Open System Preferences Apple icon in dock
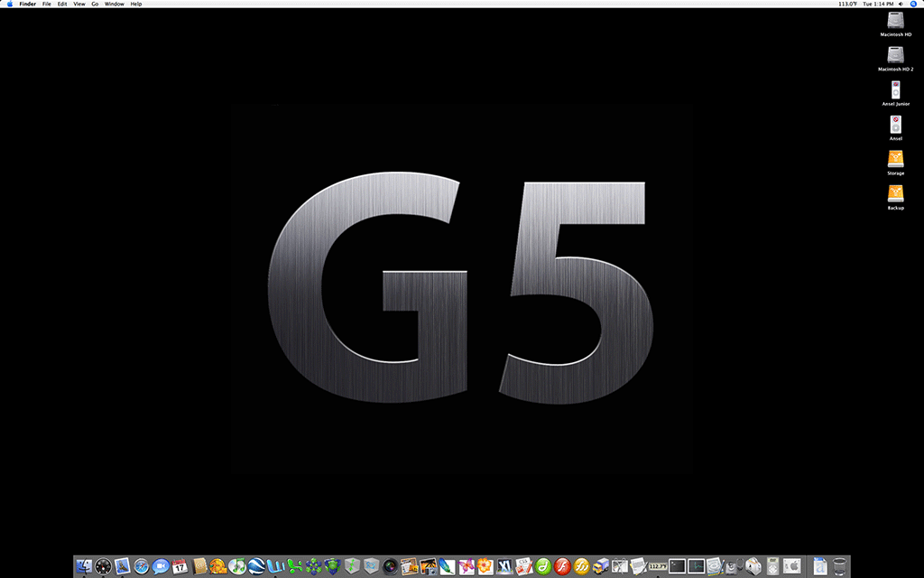This screenshot has width=924, height=578. pyautogui.click(x=792, y=567)
